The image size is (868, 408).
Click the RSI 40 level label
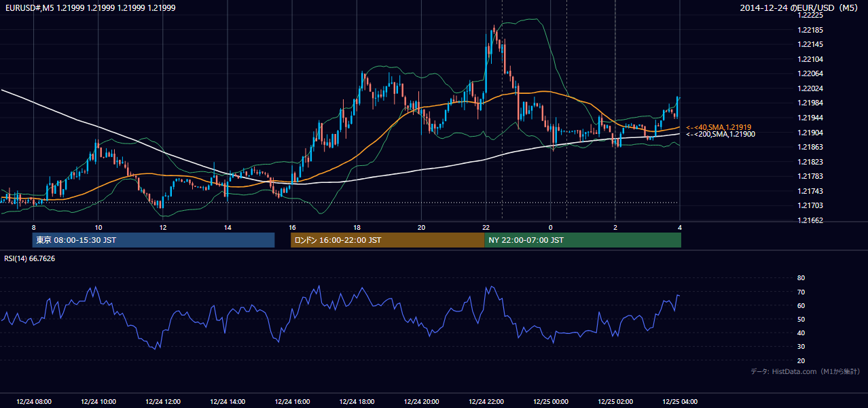[x=801, y=333]
